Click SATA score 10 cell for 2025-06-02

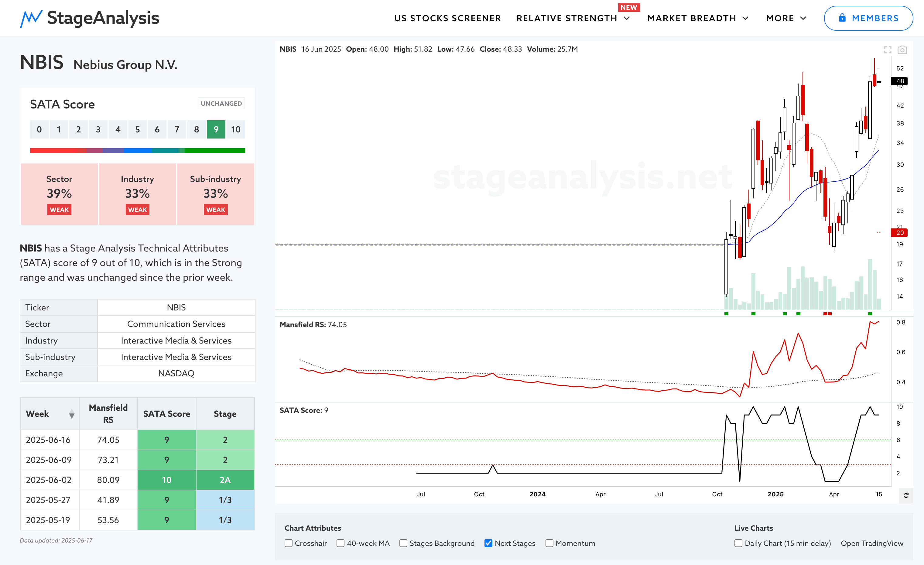(166, 480)
